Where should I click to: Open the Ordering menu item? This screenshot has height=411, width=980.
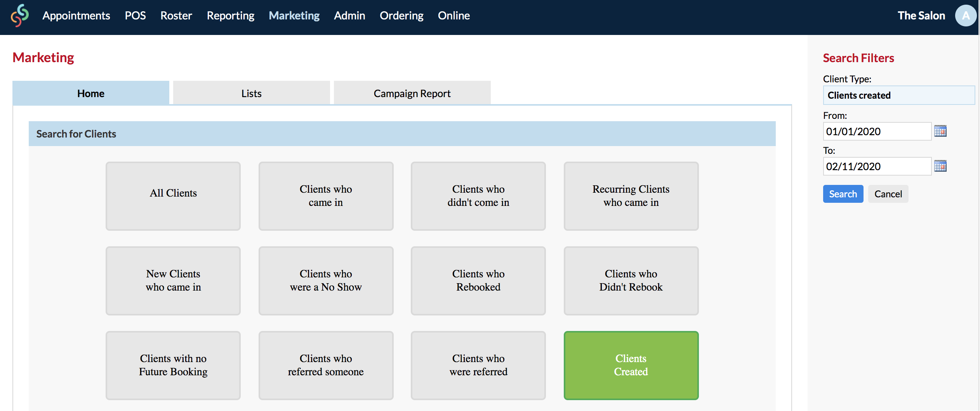tap(401, 16)
